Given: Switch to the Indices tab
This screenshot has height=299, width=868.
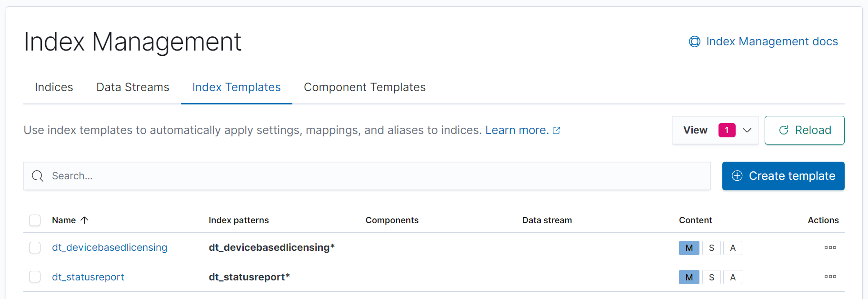Looking at the screenshot, I should pyautogui.click(x=54, y=87).
